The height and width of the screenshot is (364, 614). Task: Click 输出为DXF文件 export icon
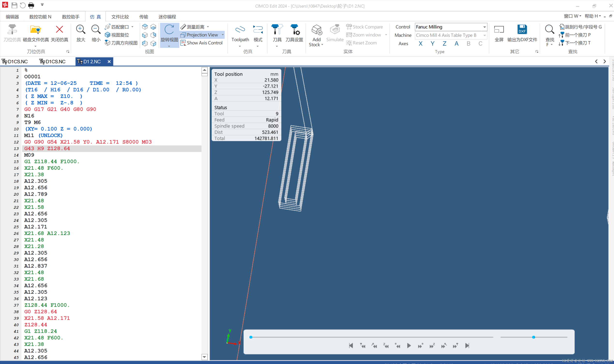point(522,30)
